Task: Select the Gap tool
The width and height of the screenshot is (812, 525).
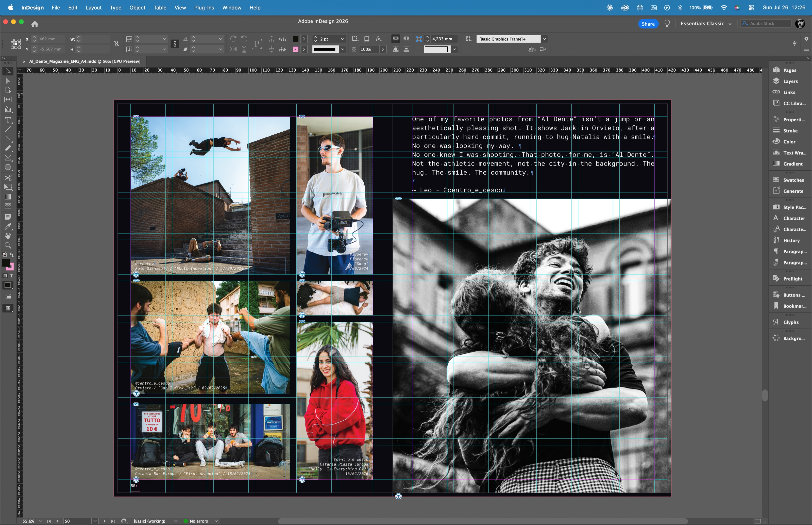Action: [x=8, y=100]
